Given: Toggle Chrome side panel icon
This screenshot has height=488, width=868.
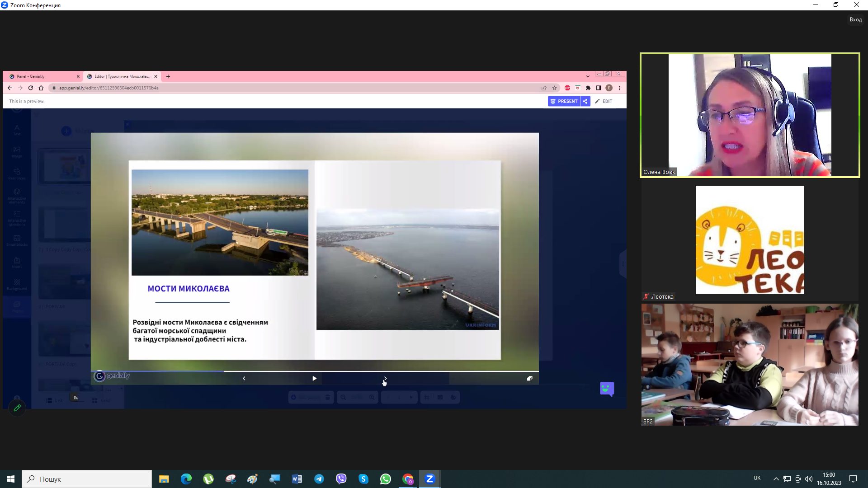Looking at the screenshot, I should [x=599, y=88].
